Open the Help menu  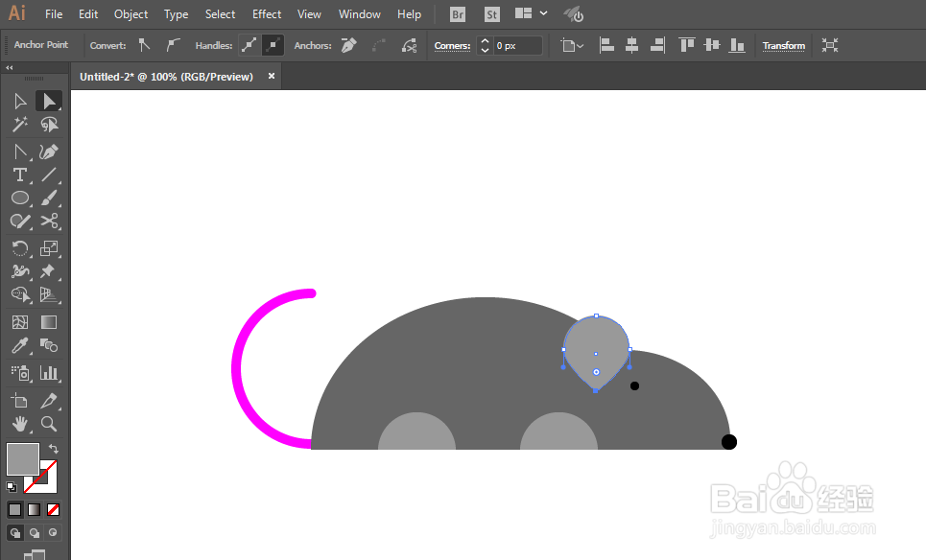click(409, 14)
